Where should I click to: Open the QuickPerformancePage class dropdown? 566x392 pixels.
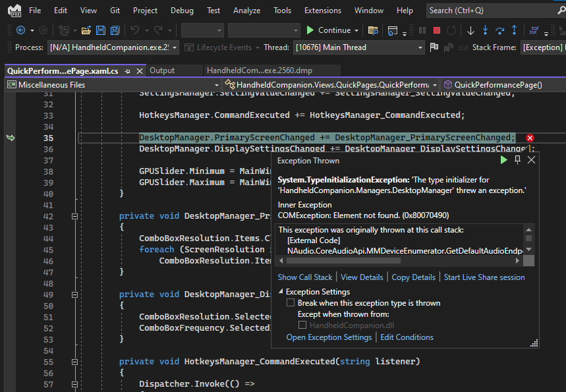tap(435, 85)
